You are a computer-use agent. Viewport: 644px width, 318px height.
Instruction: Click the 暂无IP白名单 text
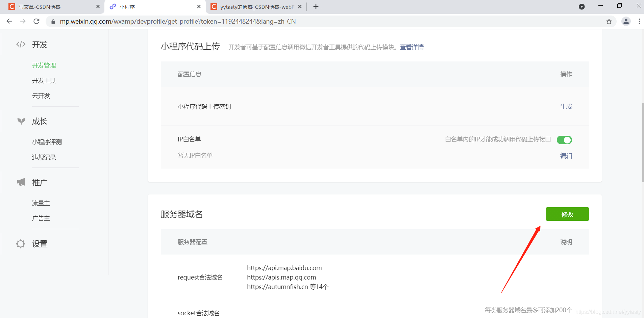(195, 155)
